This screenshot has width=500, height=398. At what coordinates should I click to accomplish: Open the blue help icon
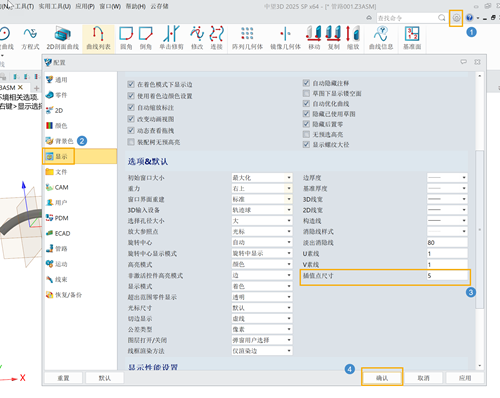pos(470,18)
